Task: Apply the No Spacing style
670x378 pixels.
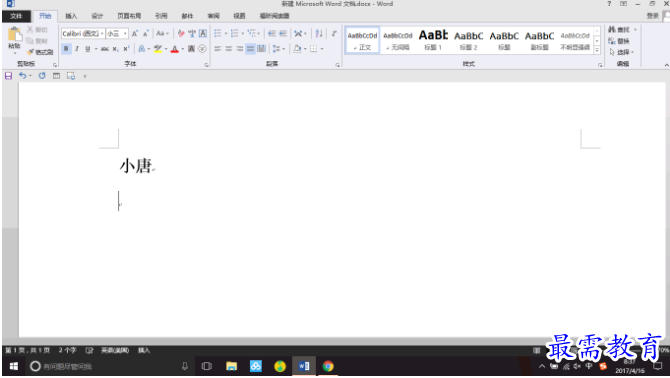Action: tap(397, 40)
